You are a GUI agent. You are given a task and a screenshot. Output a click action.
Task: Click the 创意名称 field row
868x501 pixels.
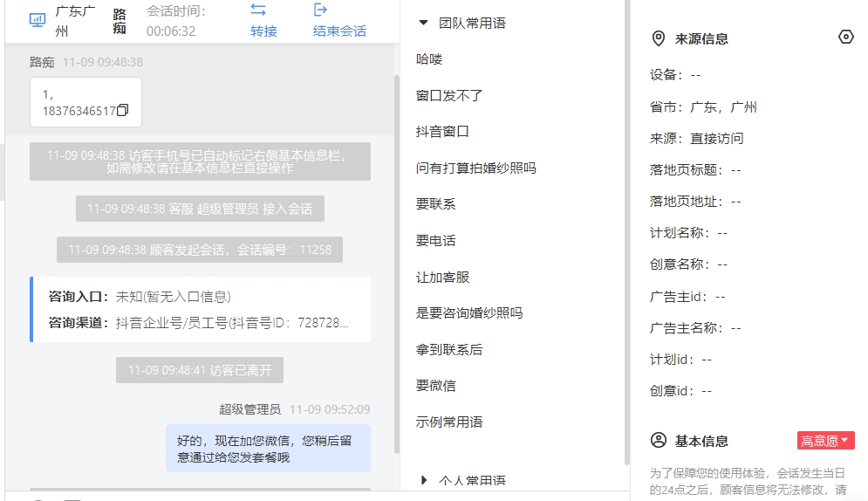[688, 264]
